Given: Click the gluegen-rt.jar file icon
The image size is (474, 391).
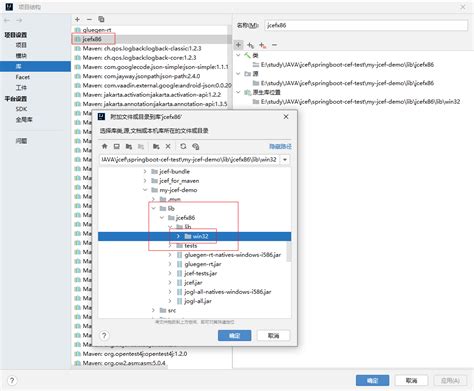Looking at the screenshot, I should (179, 264).
